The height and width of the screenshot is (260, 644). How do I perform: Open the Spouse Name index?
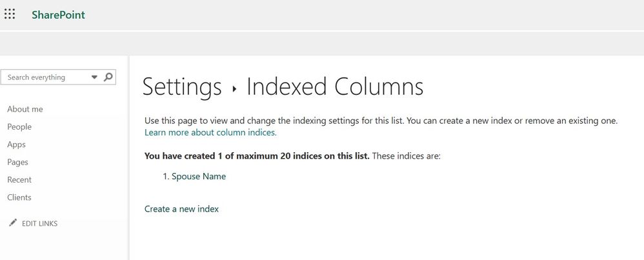(x=199, y=176)
